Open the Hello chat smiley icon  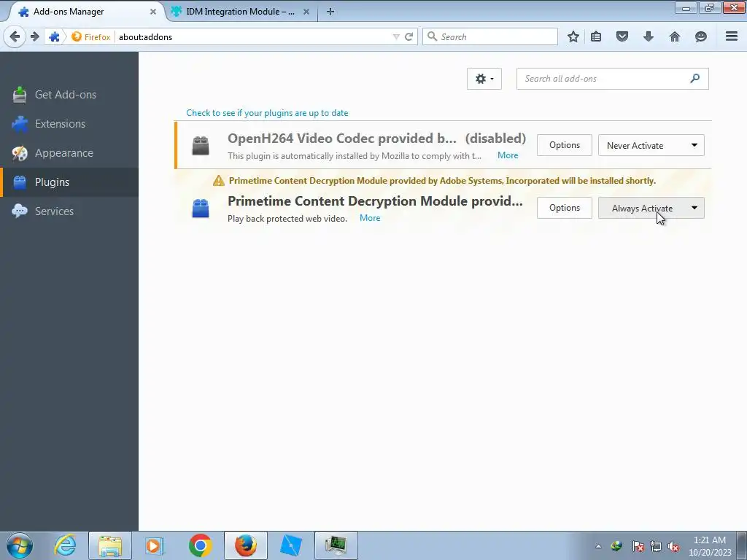pos(701,36)
